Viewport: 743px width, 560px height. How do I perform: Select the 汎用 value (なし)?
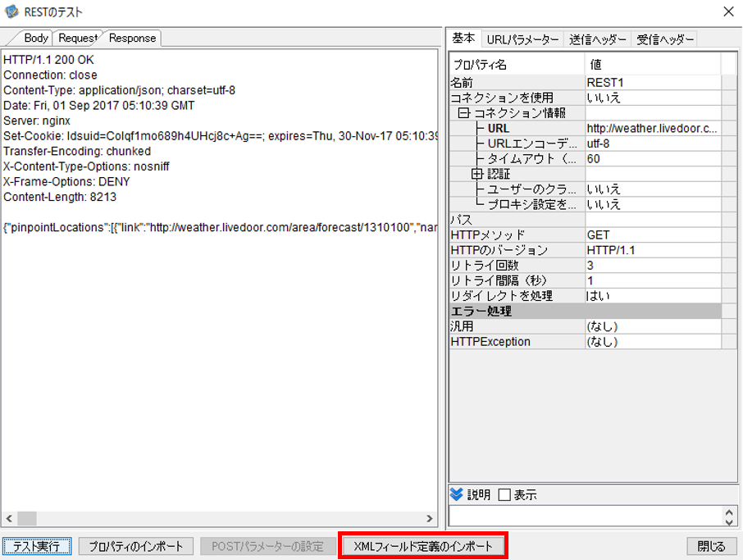pos(653,326)
